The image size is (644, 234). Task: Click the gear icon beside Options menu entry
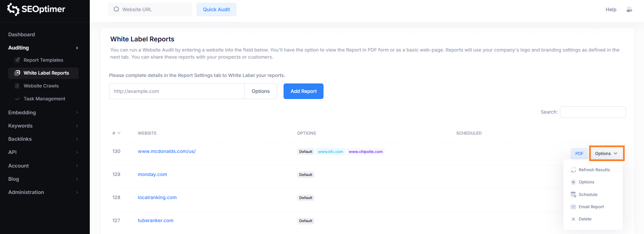(x=573, y=182)
